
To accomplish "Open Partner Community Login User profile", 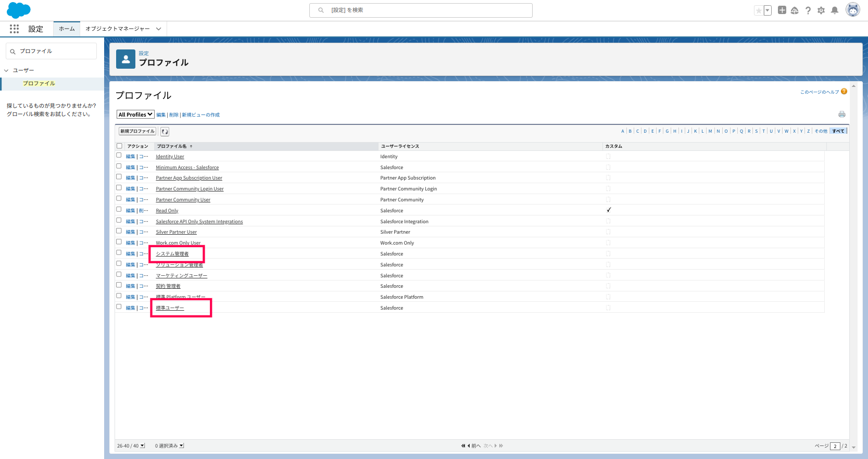I will coord(190,189).
